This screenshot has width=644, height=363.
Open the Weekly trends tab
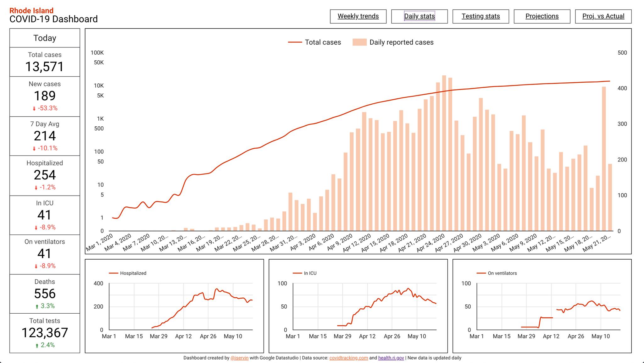[x=358, y=16]
